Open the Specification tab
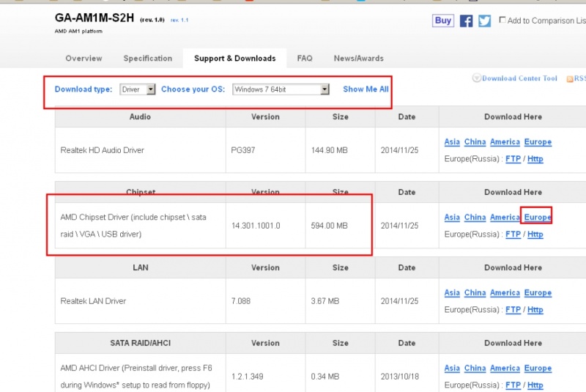Viewport: 586px width, 392px height. (147, 59)
